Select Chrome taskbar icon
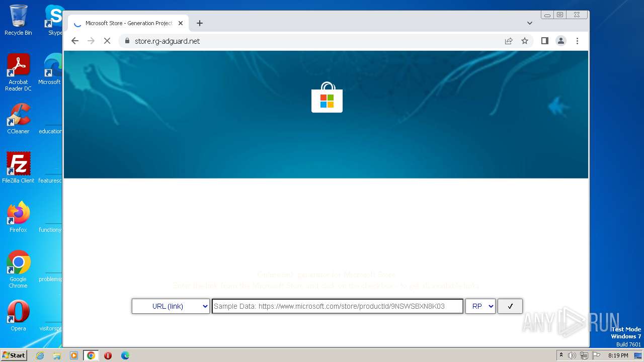 point(91,355)
